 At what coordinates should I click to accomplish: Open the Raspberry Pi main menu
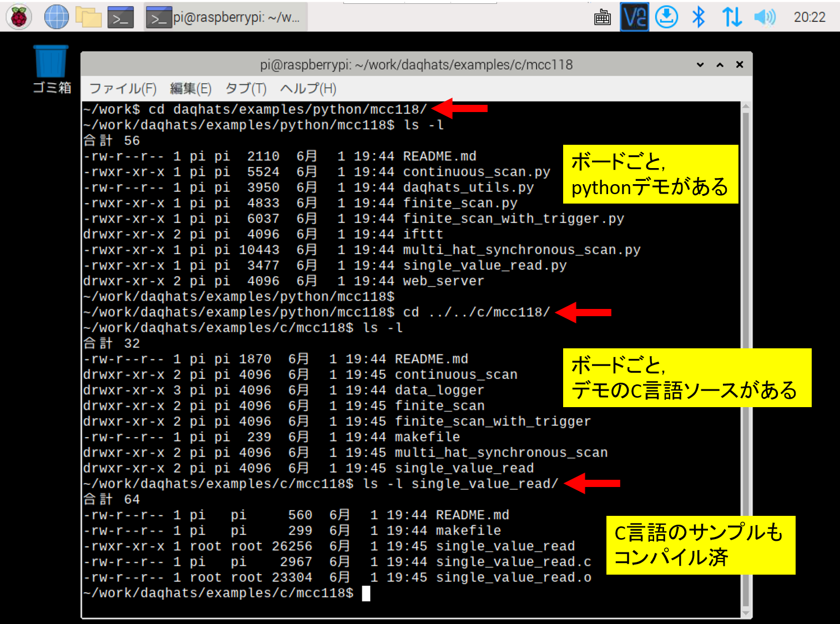pyautogui.click(x=19, y=17)
